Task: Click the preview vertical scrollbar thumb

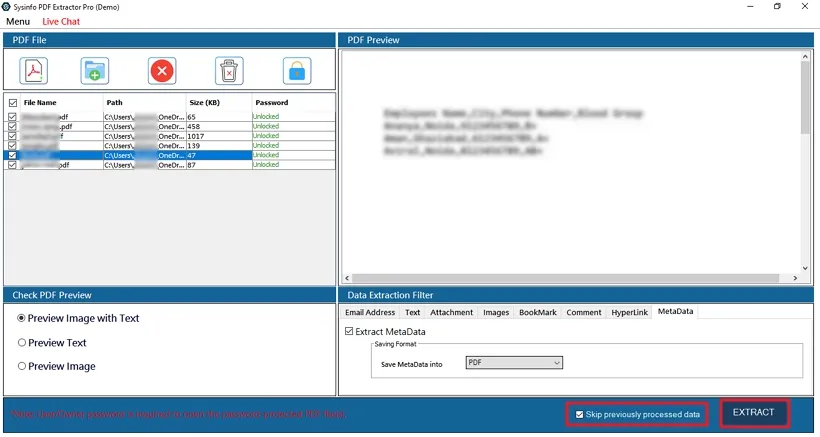Action: click(805, 98)
